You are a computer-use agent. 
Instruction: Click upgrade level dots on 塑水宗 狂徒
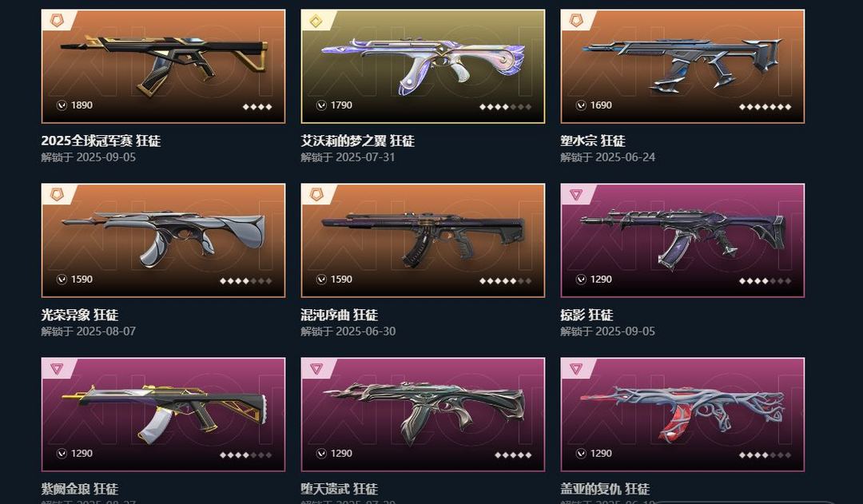coord(765,107)
